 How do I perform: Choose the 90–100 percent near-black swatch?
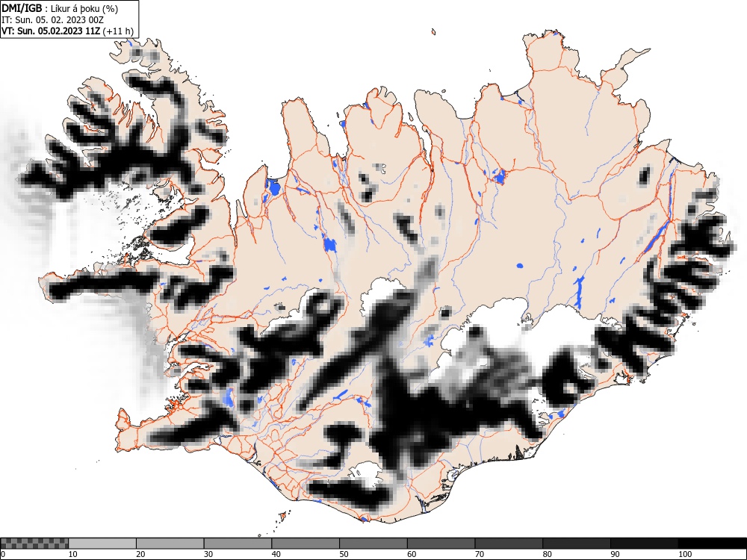[x=644, y=544]
